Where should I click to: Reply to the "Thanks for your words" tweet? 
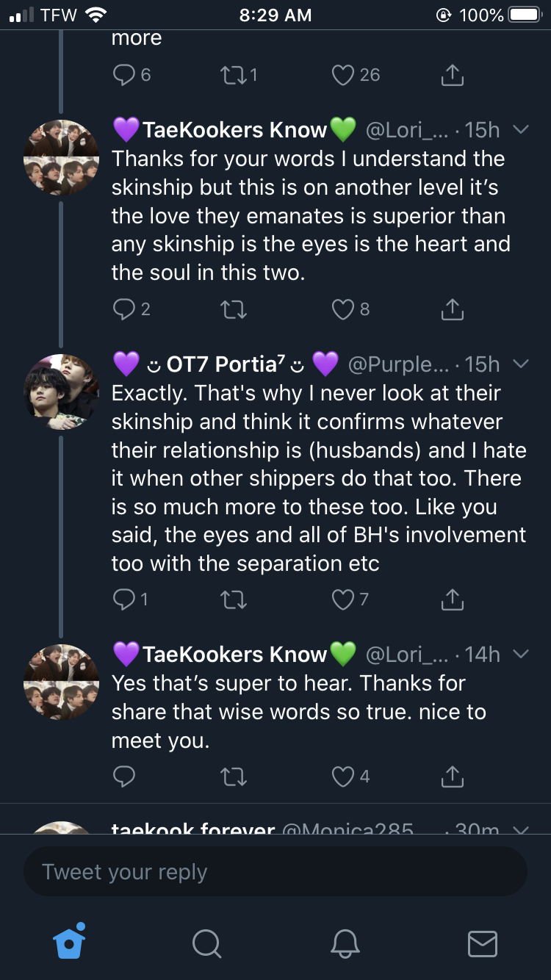click(x=123, y=309)
